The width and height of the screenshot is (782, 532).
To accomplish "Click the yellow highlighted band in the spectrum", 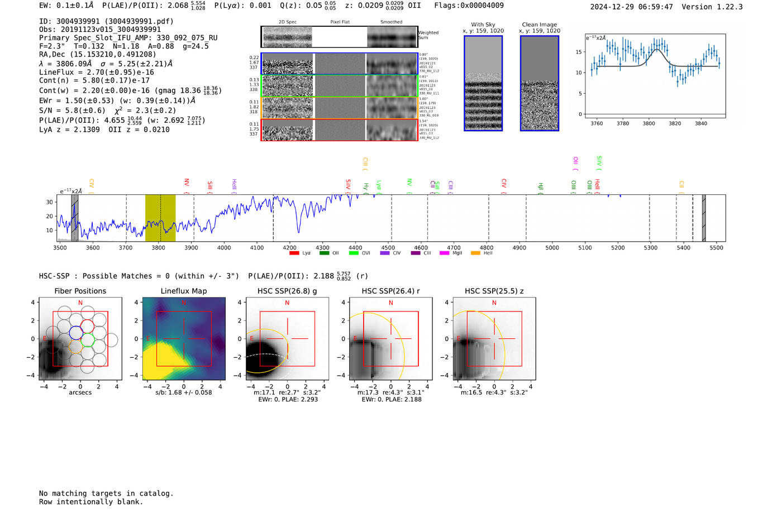I will click(x=160, y=218).
